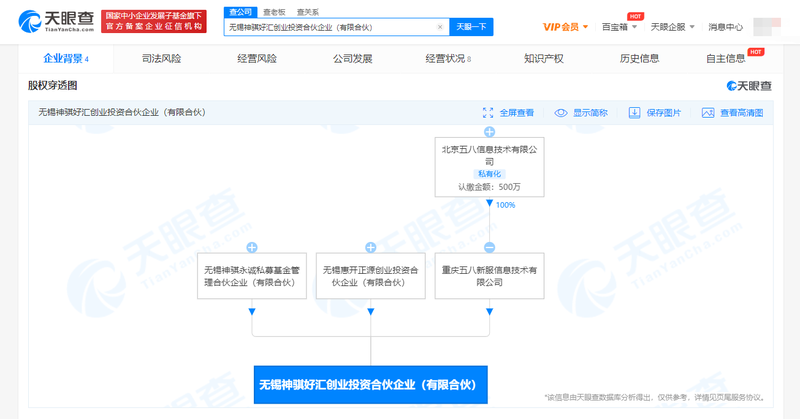Select the 查关系 search tab
This screenshot has height=419, width=800.
coord(308,12)
